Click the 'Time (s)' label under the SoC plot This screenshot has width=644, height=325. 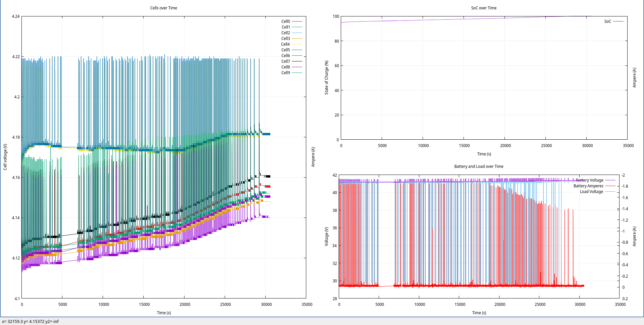point(484,154)
